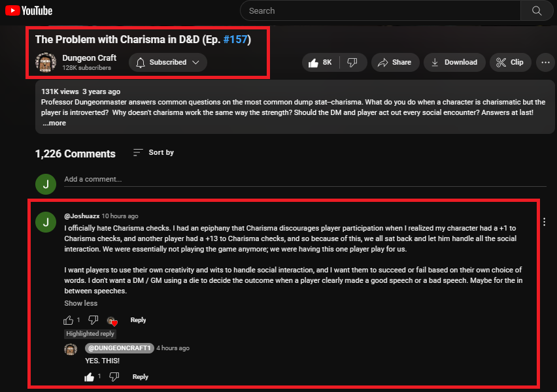The height and width of the screenshot is (392, 557).
Task: Dislike the YES. THIS! reply
Action: (x=114, y=376)
